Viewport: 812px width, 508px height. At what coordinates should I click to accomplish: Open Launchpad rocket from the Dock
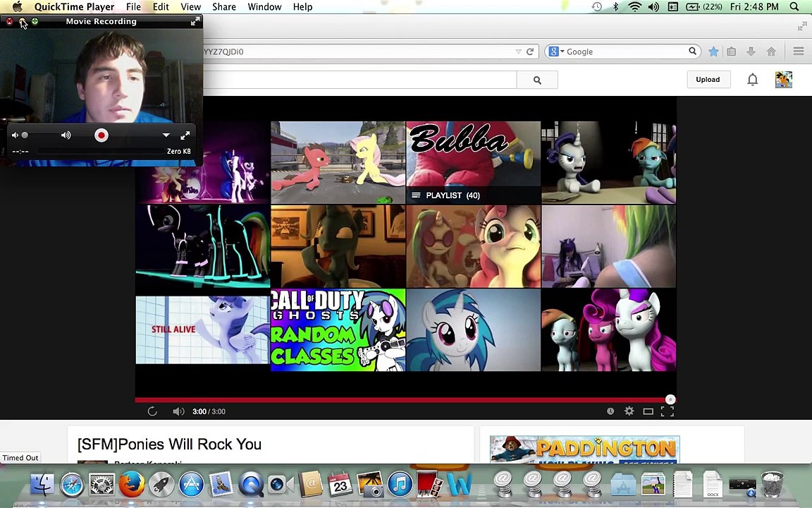(x=161, y=485)
